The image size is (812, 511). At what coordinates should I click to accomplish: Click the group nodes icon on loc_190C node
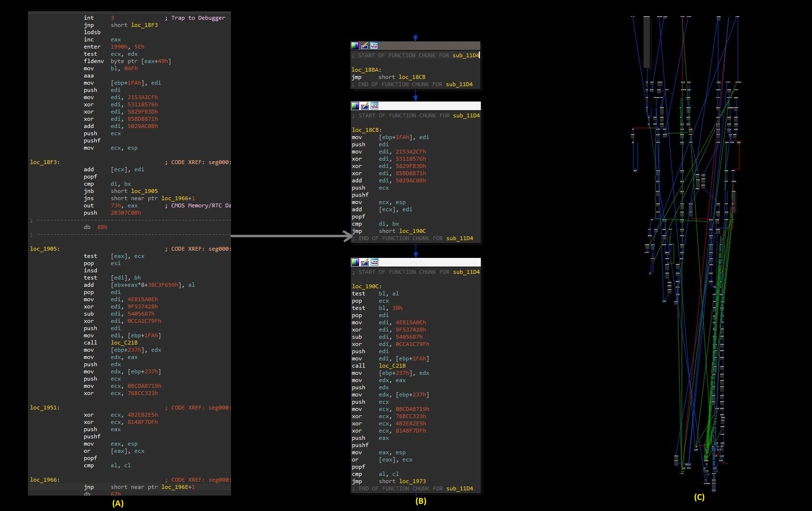click(374, 262)
